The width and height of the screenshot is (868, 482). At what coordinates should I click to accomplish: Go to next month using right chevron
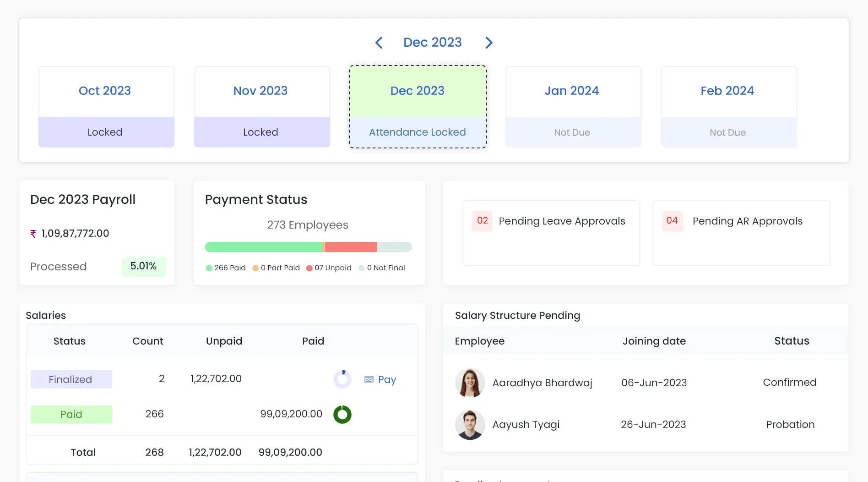pos(488,43)
